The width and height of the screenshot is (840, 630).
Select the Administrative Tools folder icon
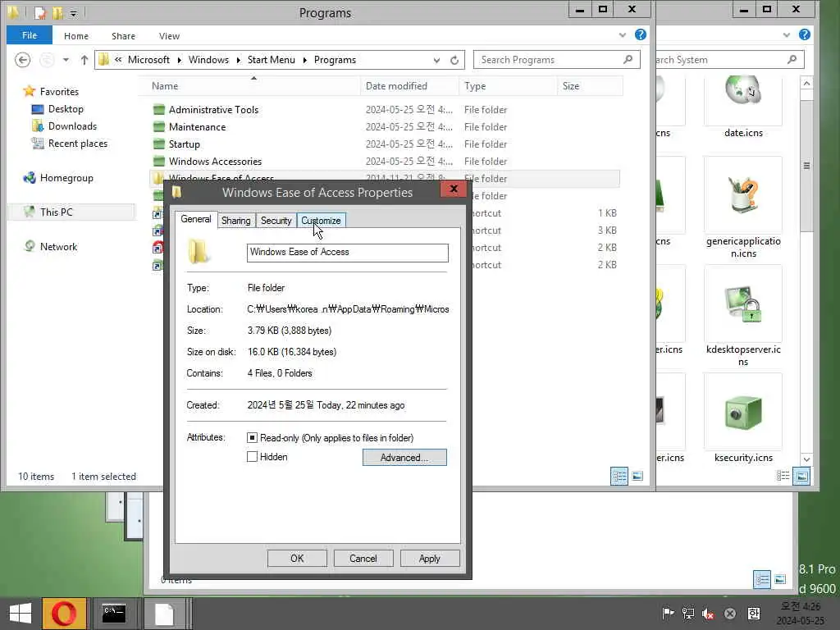(x=158, y=110)
